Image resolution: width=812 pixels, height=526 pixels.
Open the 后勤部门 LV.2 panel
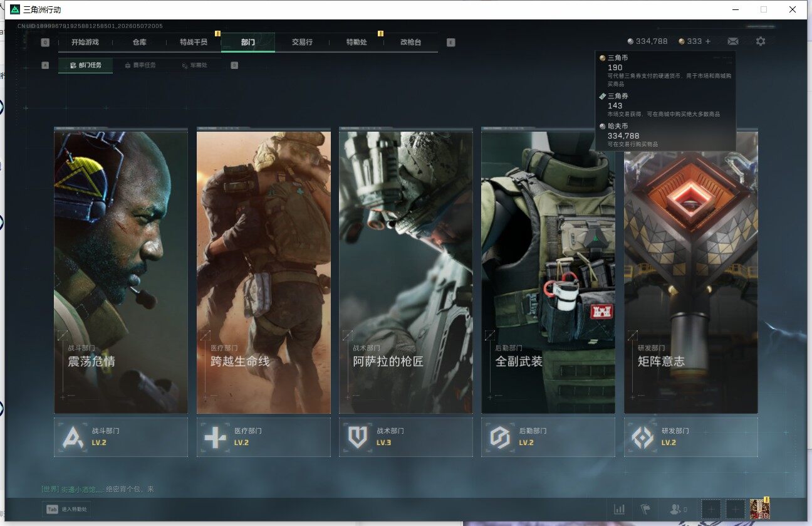tap(548, 437)
